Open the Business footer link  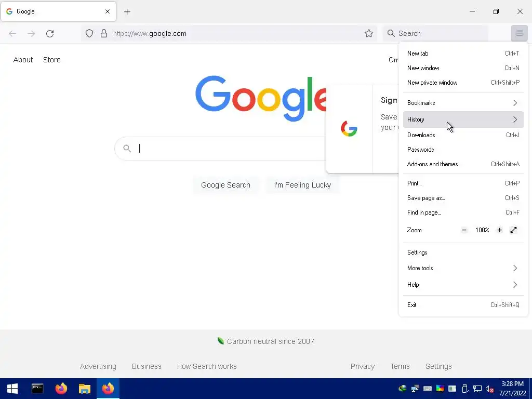click(147, 366)
